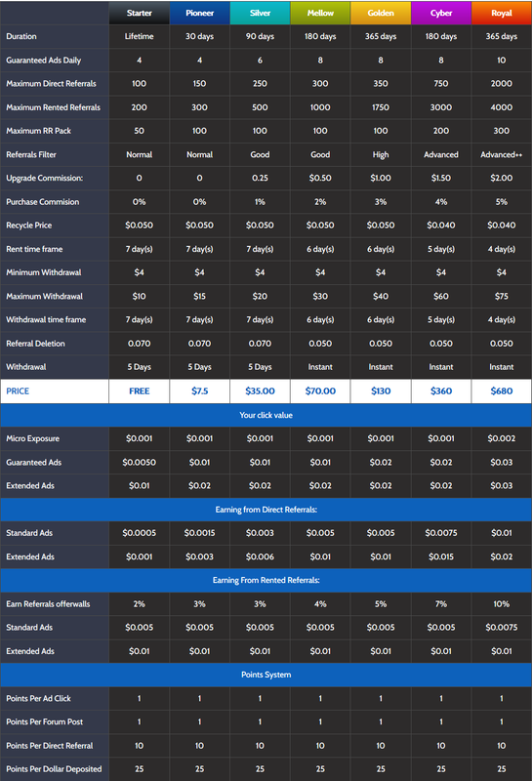Click 'Maximum RR Pack' row label
This screenshot has height=781, width=532.
(38, 131)
